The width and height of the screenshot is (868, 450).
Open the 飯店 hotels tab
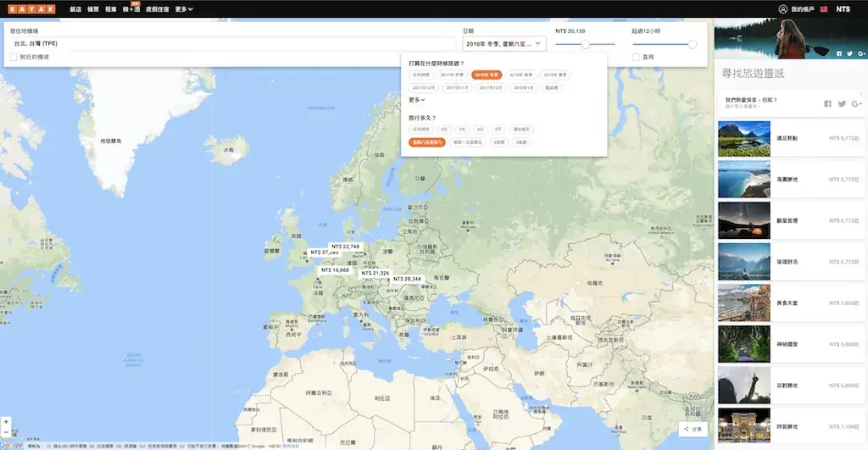75,9
